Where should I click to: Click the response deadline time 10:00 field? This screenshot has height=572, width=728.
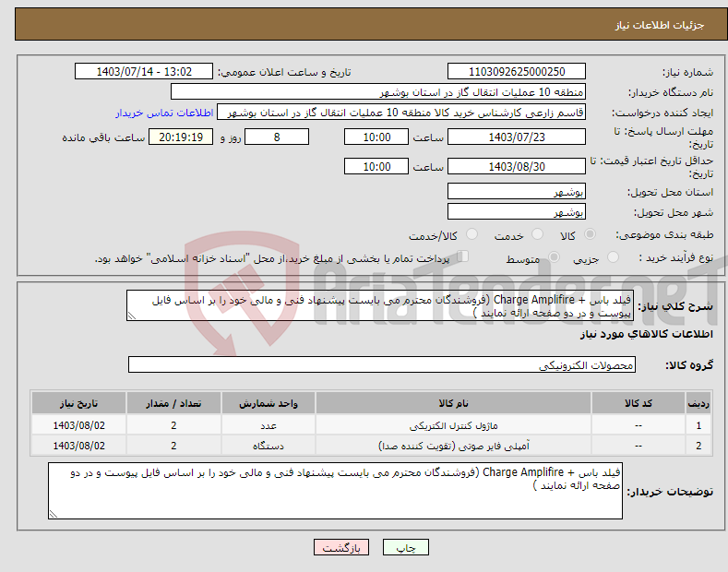click(x=376, y=137)
